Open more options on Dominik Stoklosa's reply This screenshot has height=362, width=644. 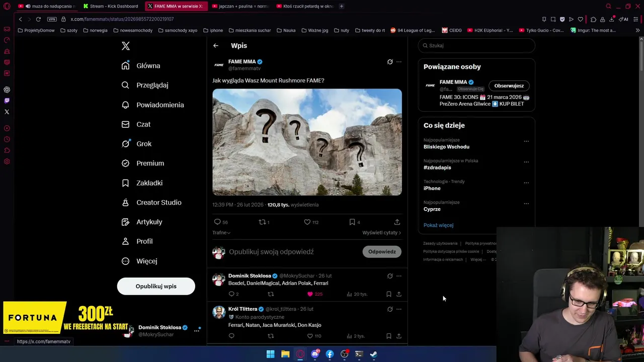point(399,276)
